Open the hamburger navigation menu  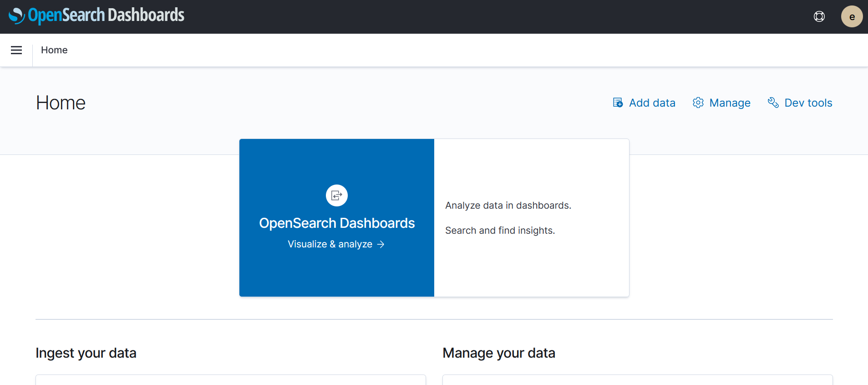tap(16, 50)
